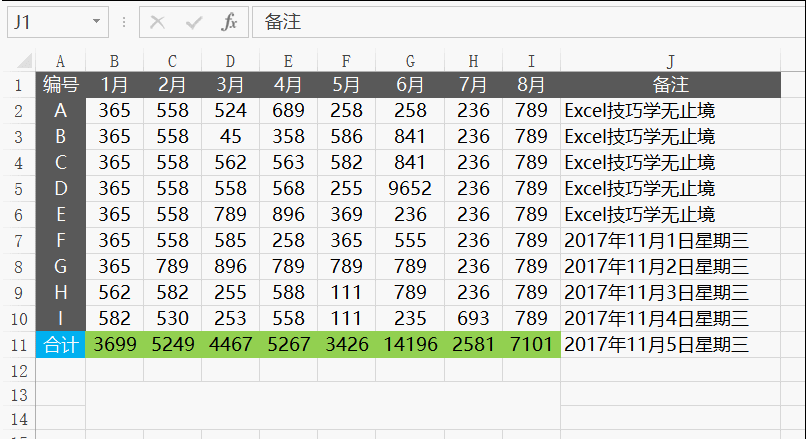Click the Insert Function fx icon
The image size is (806, 439).
click(229, 22)
